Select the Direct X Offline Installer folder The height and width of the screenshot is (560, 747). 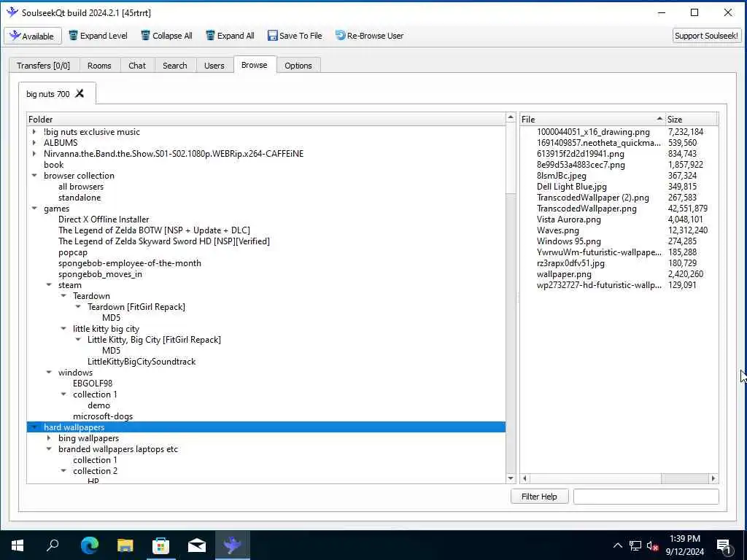pos(104,219)
